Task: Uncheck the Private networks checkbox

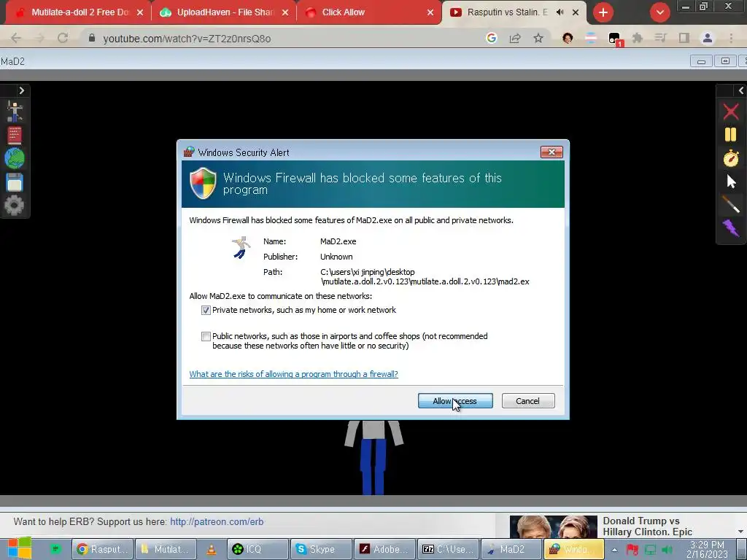Action: pyautogui.click(x=206, y=310)
